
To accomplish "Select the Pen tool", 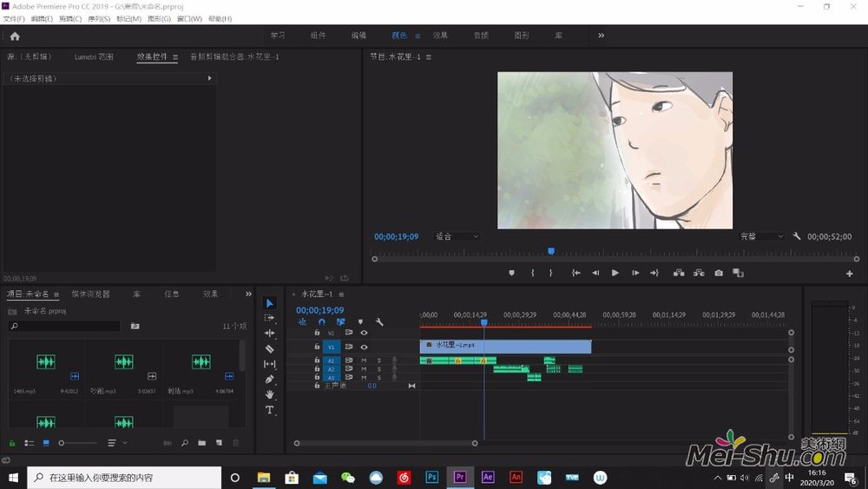I will 270,380.
